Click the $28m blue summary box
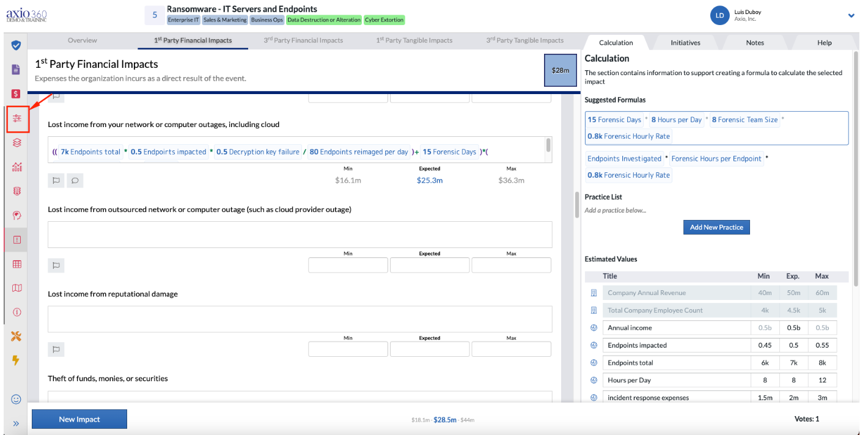 point(561,70)
